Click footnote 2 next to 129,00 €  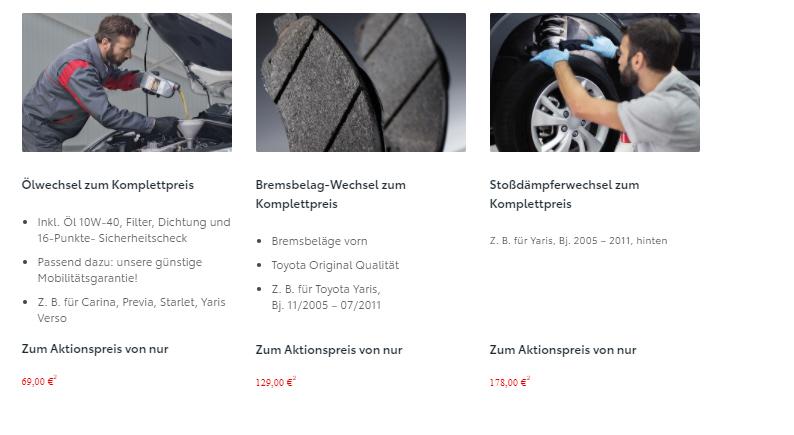[294, 379]
